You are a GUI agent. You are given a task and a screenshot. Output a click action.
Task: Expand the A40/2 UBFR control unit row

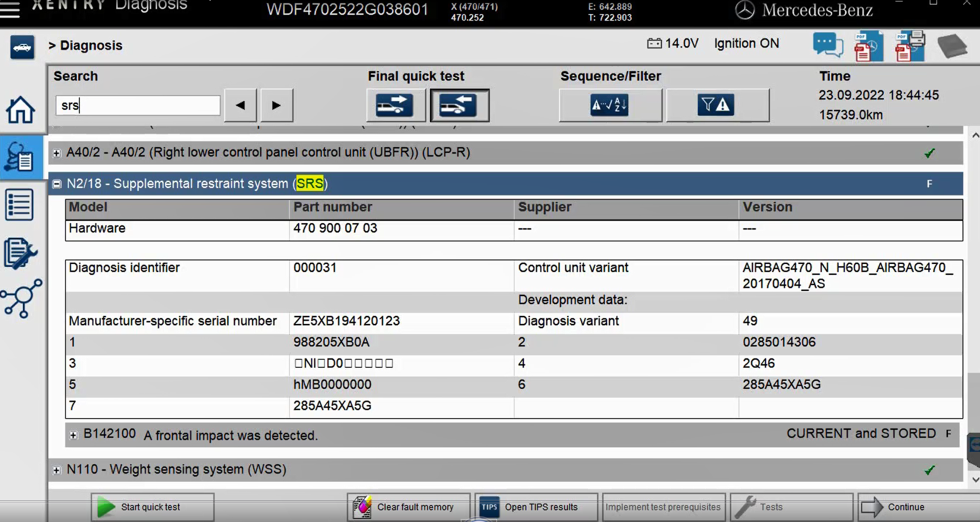pyautogui.click(x=57, y=153)
